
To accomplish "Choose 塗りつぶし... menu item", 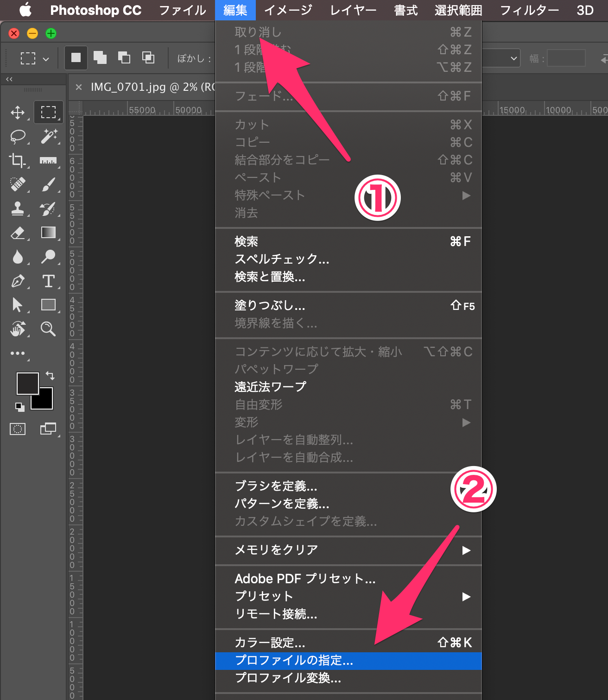I will (x=348, y=305).
